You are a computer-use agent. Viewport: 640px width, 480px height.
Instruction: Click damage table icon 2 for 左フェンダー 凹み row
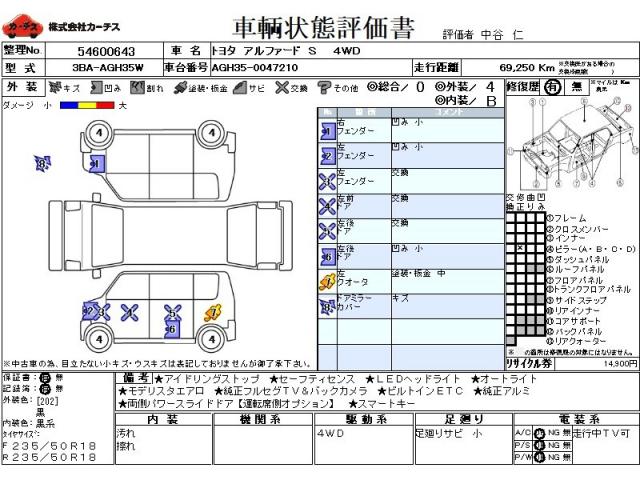tap(327, 156)
